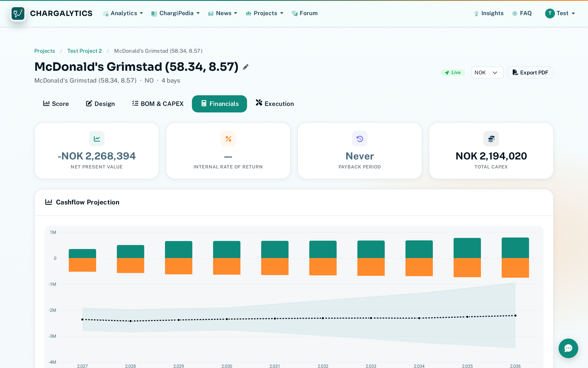Click the 2,034 x-axis label

[x=419, y=366]
